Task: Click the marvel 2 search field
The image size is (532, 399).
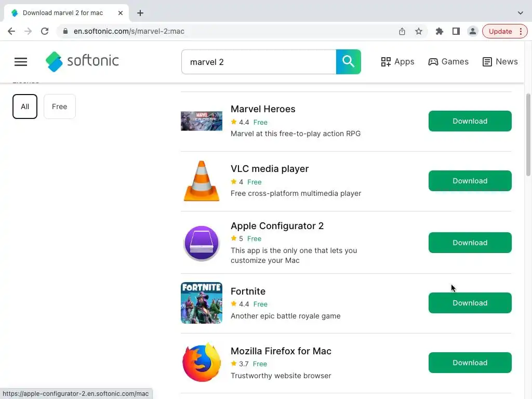Action: coord(259,62)
